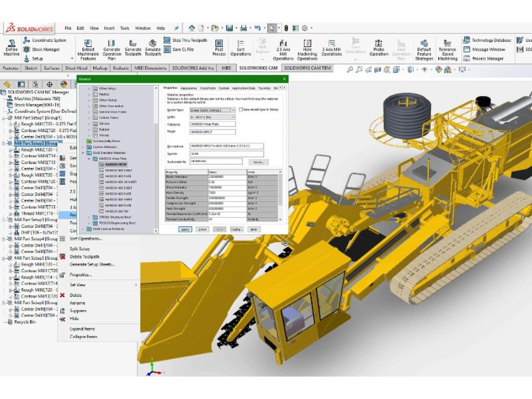Click Elastic Modulus property row
Viewport: 532px width, 399px height.
click(x=222, y=177)
